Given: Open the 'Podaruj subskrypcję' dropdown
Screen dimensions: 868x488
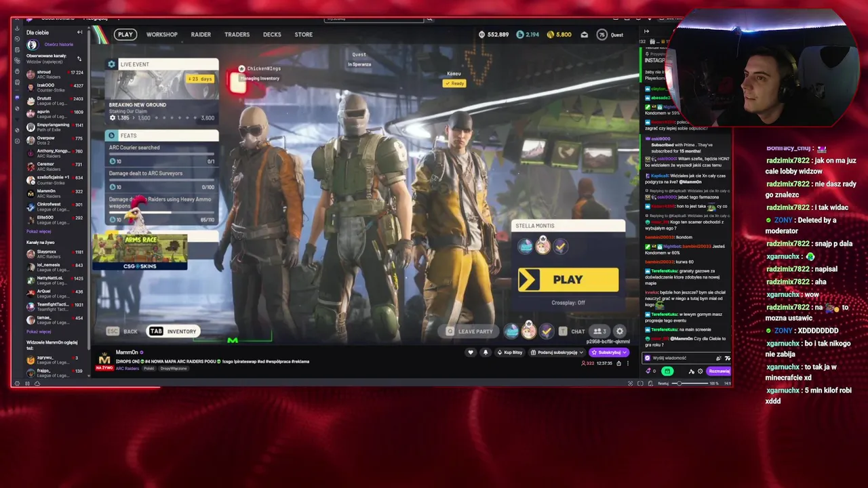Looking at the screenshot, I should click(x=557, y=352).
